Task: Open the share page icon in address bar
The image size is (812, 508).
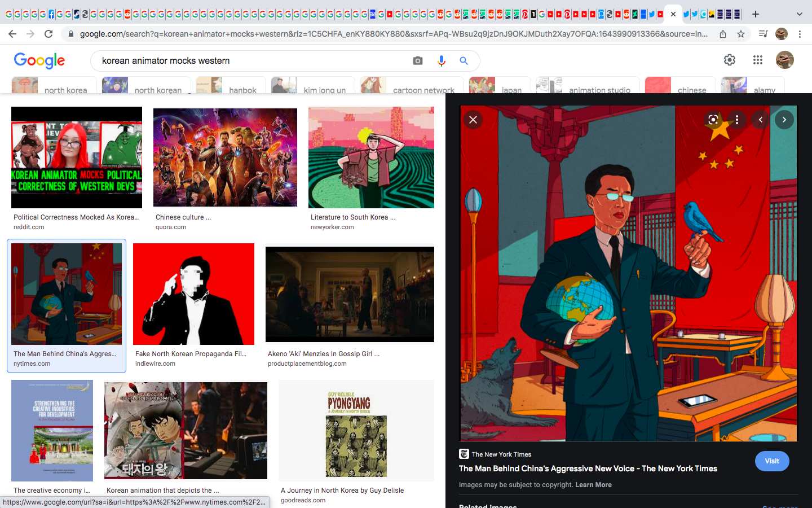Action: (723, 34)
